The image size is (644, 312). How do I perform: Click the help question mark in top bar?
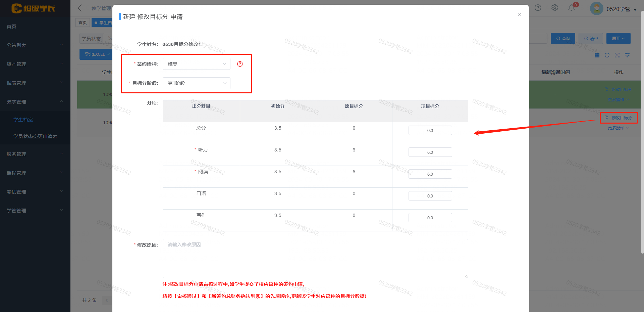point(538,8)
